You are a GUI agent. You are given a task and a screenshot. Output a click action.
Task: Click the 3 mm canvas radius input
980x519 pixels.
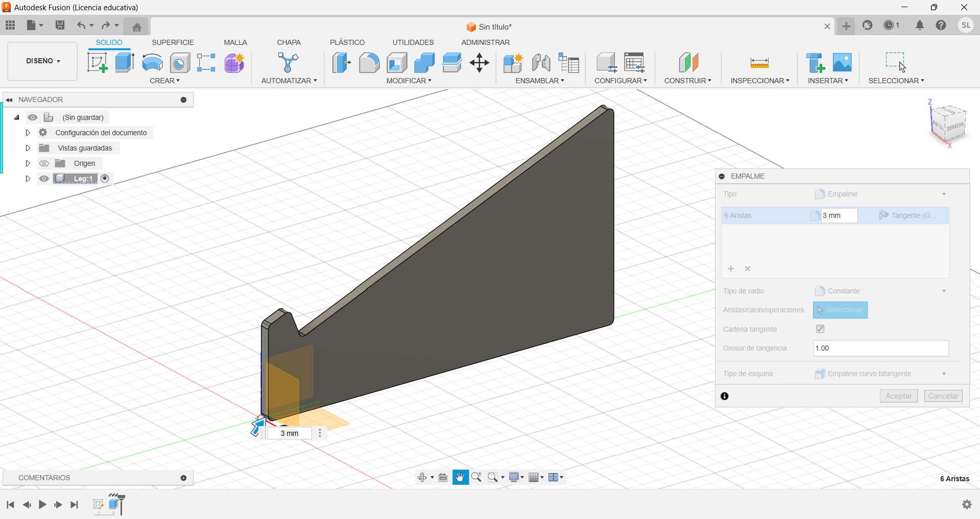point(289,433)
